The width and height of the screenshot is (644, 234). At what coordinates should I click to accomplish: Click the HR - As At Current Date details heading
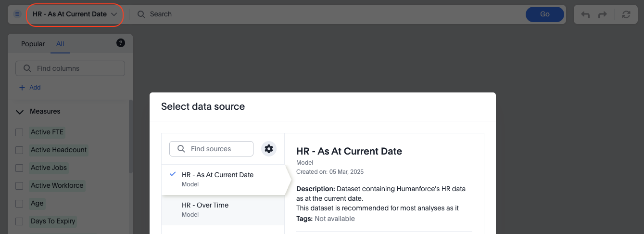pos(349,151)
